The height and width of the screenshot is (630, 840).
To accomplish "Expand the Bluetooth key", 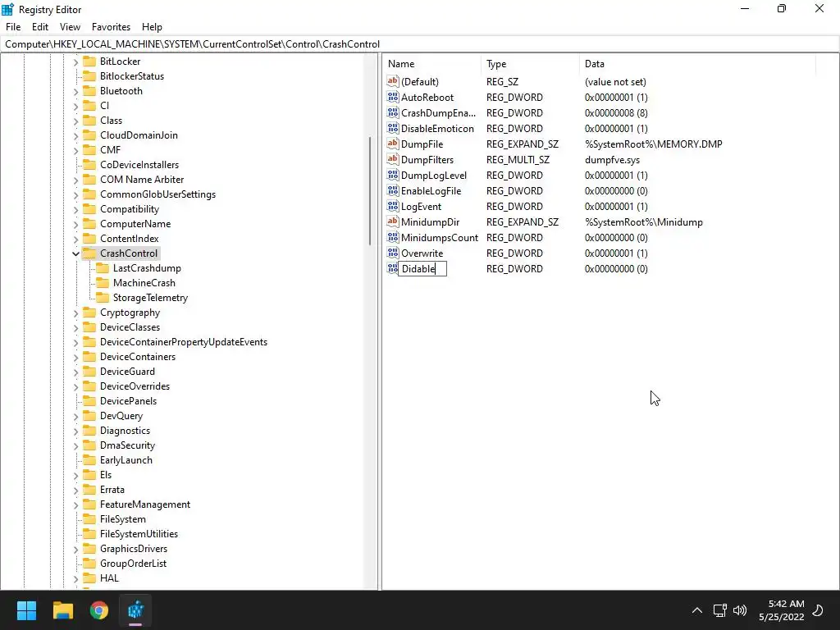I will pos(75,91).
